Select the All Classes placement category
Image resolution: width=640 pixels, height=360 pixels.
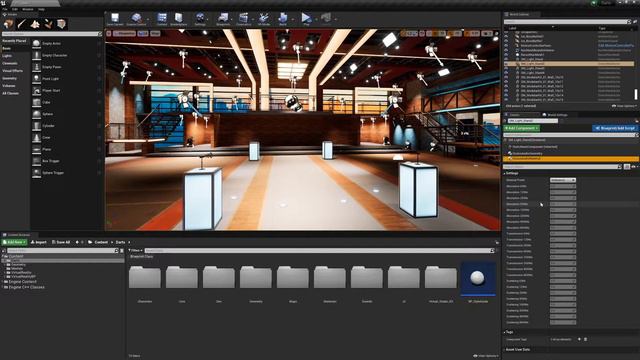[x=11, y=93]
